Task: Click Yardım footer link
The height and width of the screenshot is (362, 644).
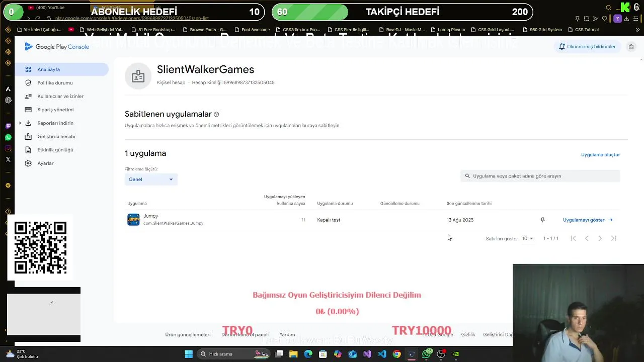Action: pos(287,334)
